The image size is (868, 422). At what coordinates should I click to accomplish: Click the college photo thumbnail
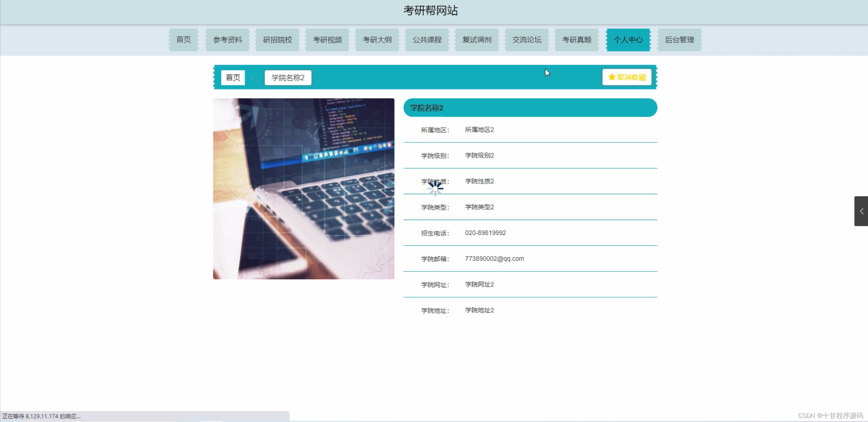(x=303, y=189)
